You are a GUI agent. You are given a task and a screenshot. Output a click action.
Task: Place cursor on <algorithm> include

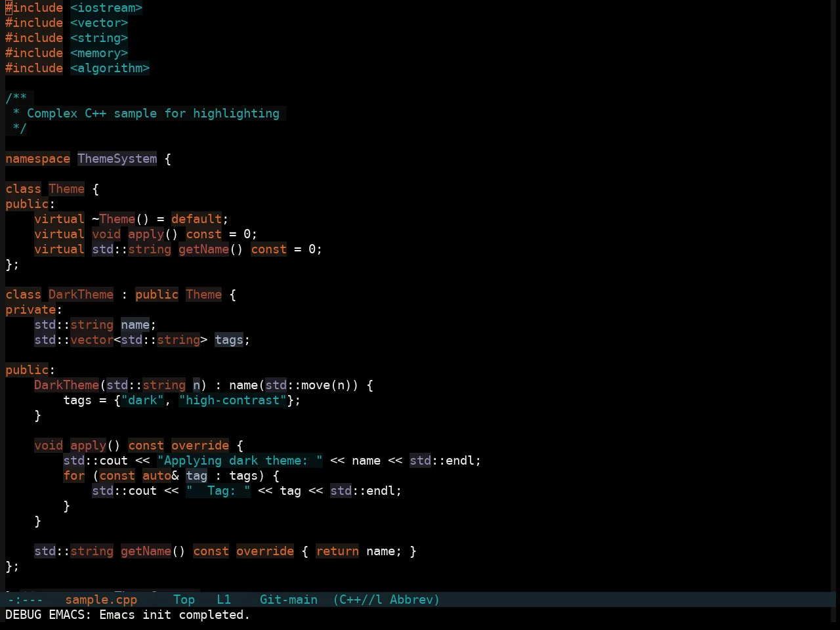point(110,68)
